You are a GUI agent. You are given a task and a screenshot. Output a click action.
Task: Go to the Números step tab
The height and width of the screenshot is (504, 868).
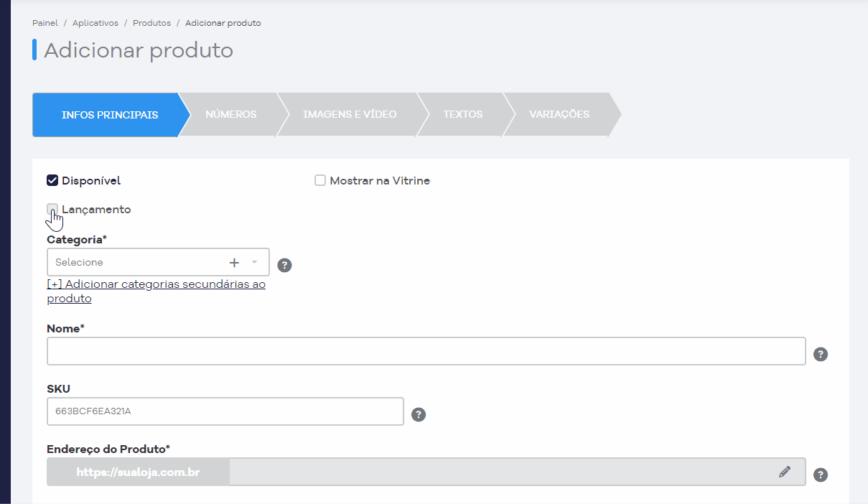[x=231, y=114]
